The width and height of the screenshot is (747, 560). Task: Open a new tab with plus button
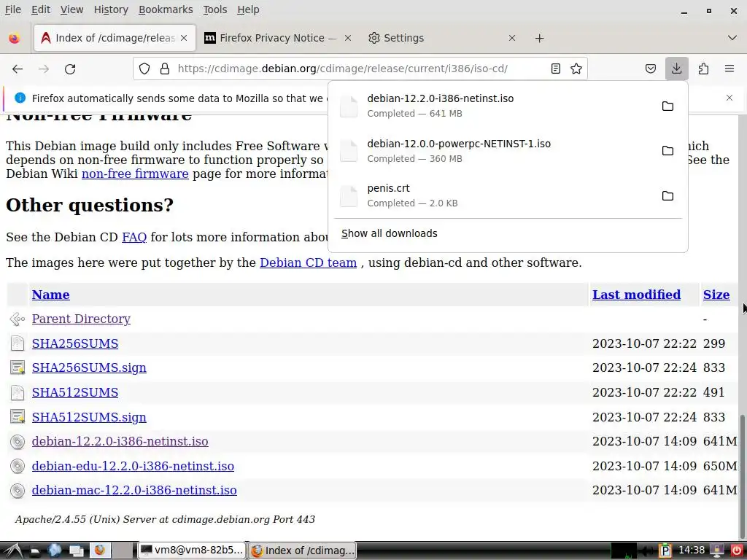tap(539, 38)
